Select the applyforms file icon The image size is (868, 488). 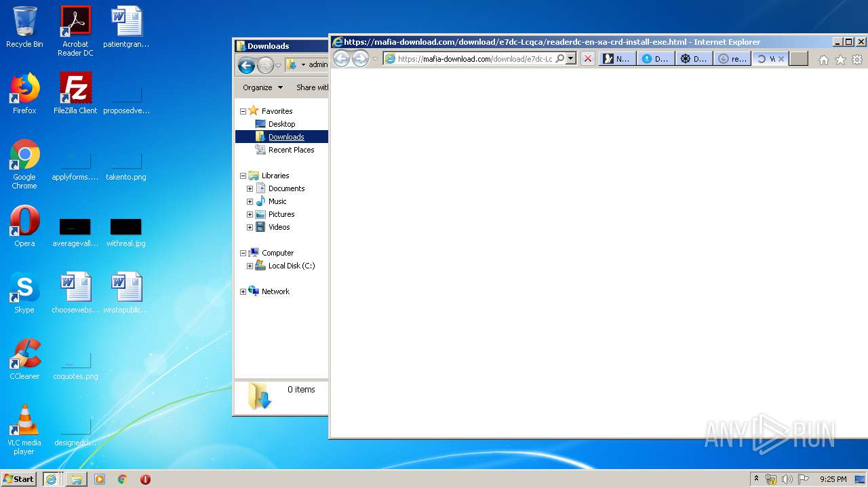75,167
